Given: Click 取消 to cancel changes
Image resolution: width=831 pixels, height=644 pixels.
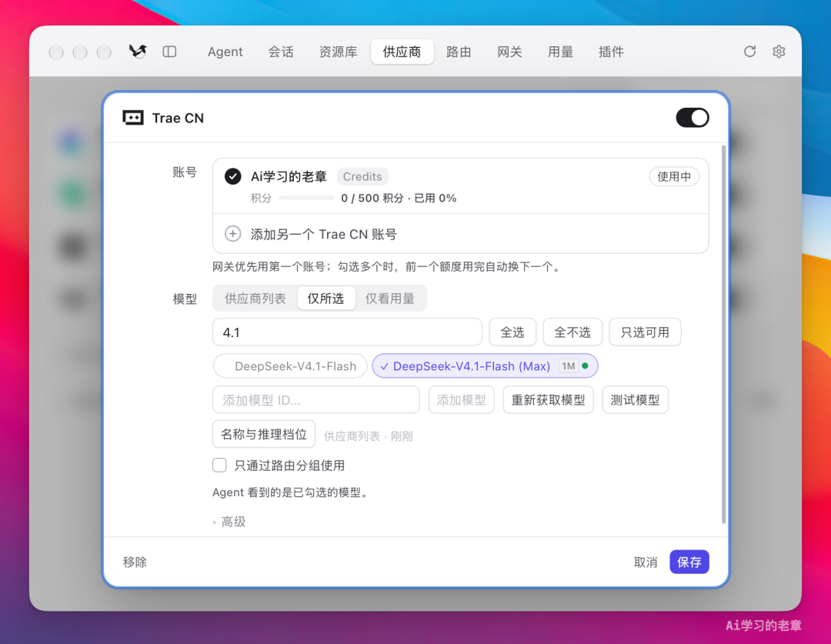Looking at the screenshot, I should [646, 562].
